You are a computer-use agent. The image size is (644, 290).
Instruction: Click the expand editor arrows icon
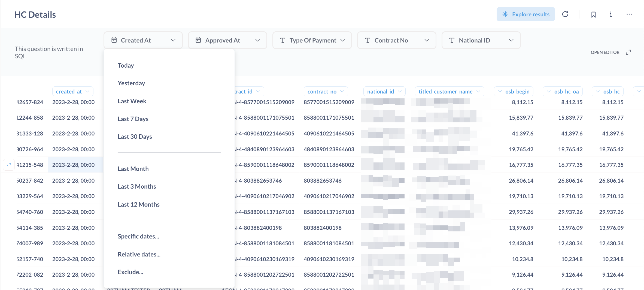point(628,52)
